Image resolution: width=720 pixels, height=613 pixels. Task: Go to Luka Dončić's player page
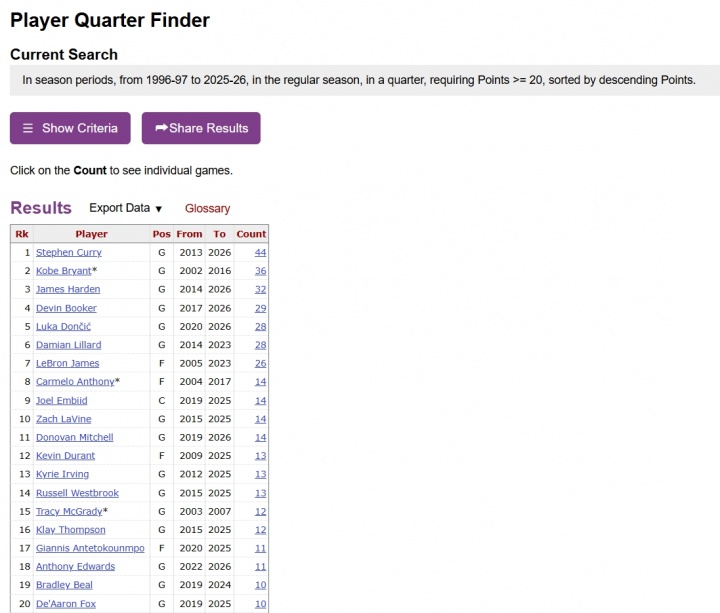click(x=63, y=327)
